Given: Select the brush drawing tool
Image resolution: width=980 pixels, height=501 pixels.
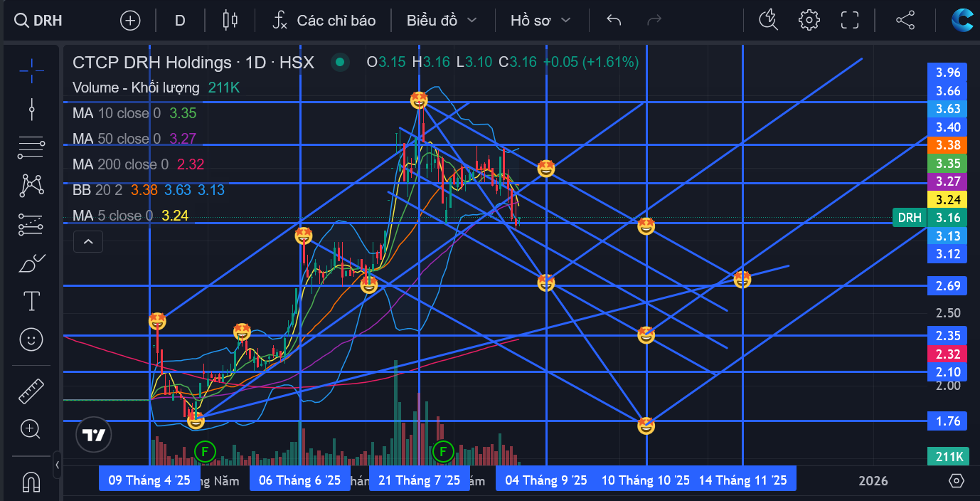Looking at the screenshot, I should 31,263.
